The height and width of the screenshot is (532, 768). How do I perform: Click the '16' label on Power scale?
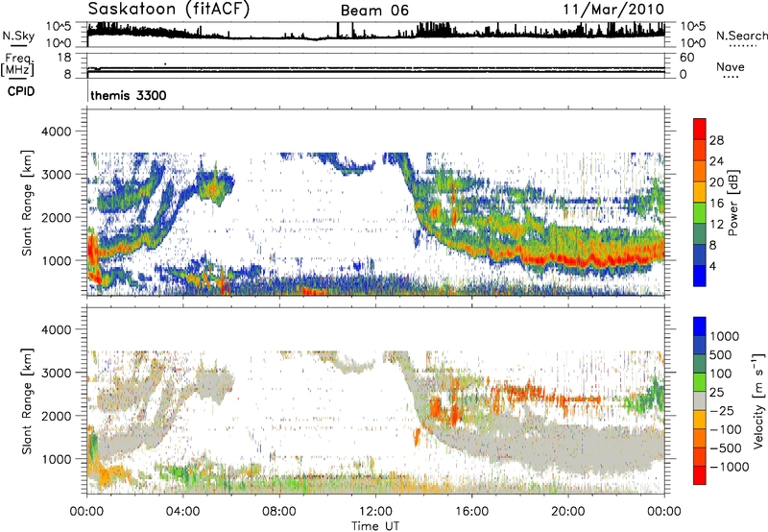coord(716,204)
